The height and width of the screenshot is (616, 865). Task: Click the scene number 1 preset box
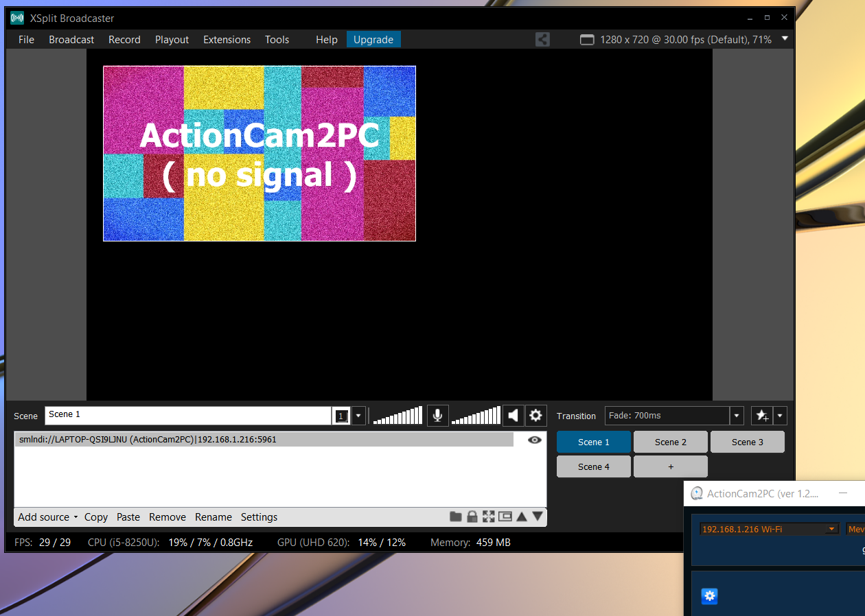341,416
